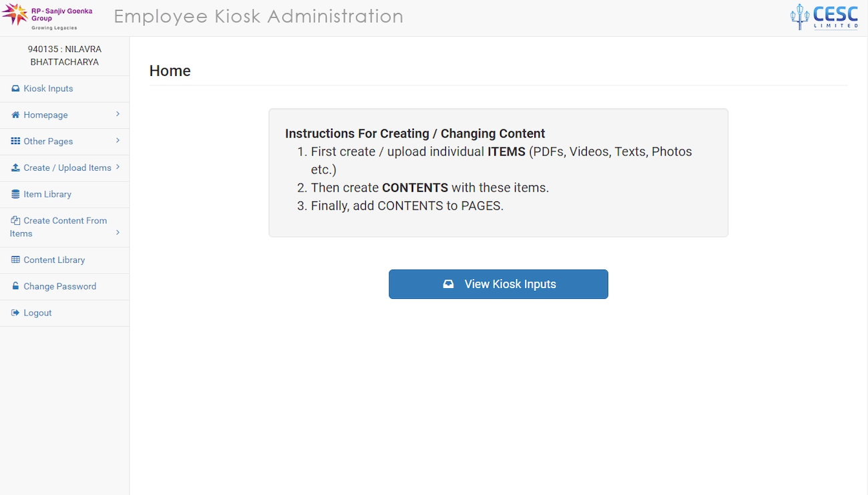The height and width of the screenshot is (495, 868).
Task: Open the Item Library menu item
Action: [47, 194]
